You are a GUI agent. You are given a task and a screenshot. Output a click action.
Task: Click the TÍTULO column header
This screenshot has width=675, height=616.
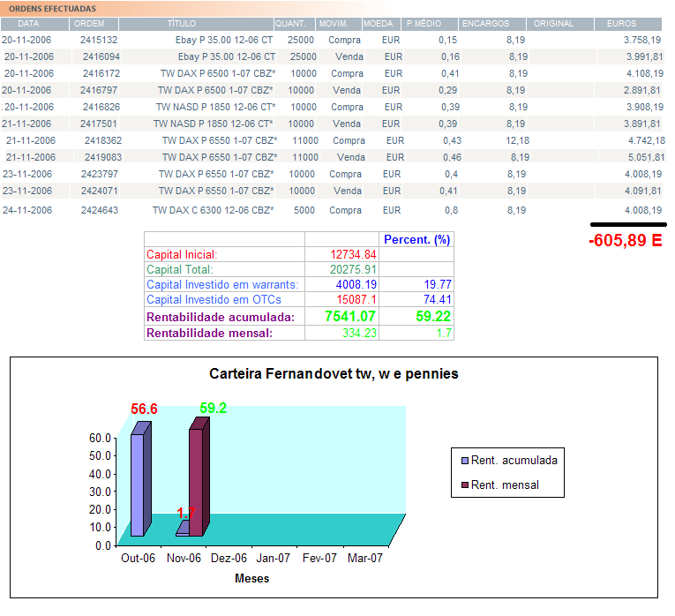182,24
